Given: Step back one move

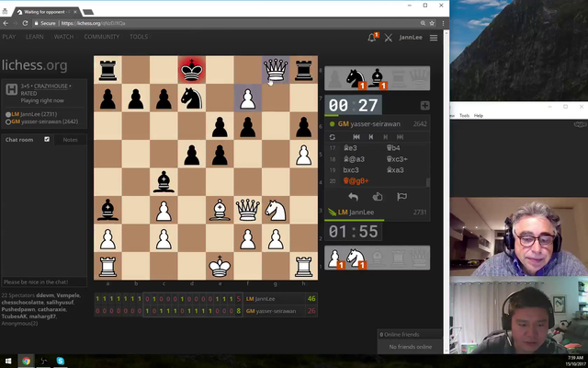Looking at the screenshot, I should click(371, 137).
